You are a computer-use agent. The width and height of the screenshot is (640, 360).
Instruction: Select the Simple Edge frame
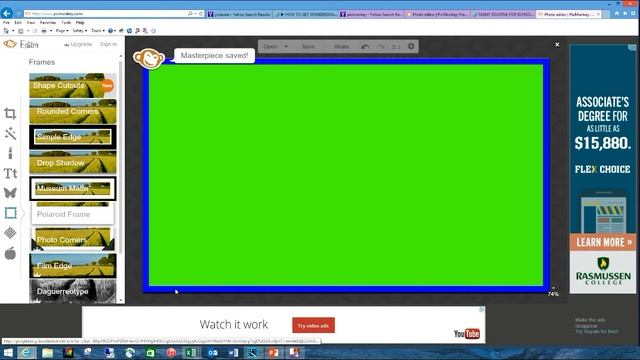73,137
